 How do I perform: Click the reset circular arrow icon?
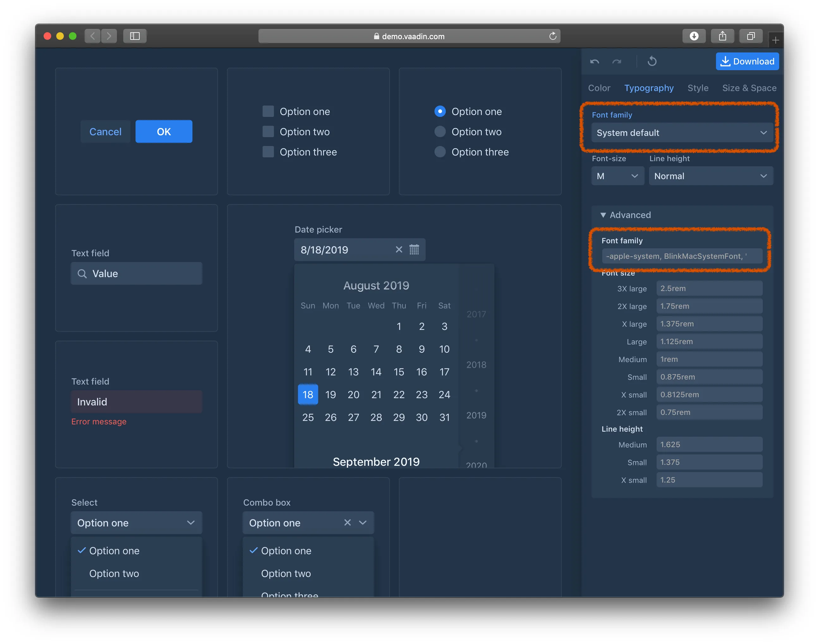(652, 61)
